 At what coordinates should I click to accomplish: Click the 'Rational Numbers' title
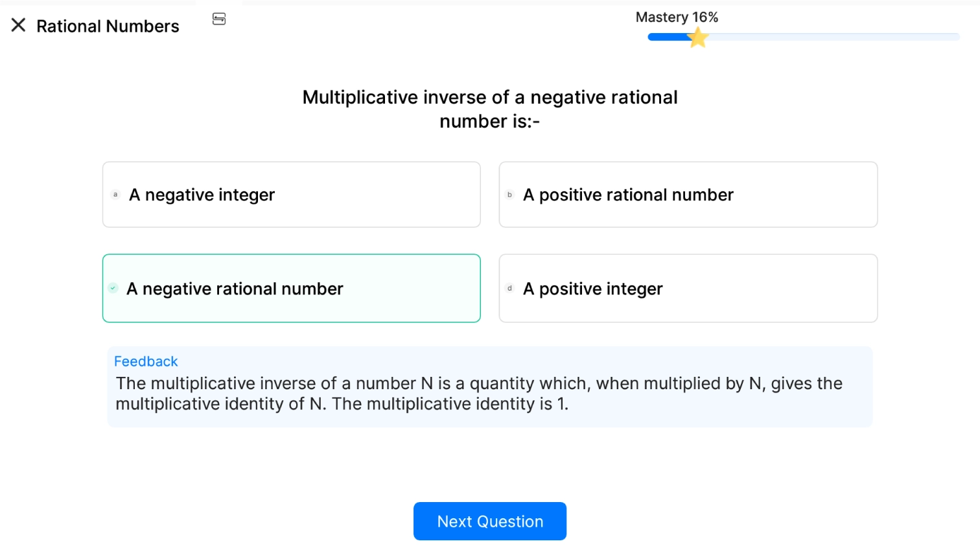108,26
